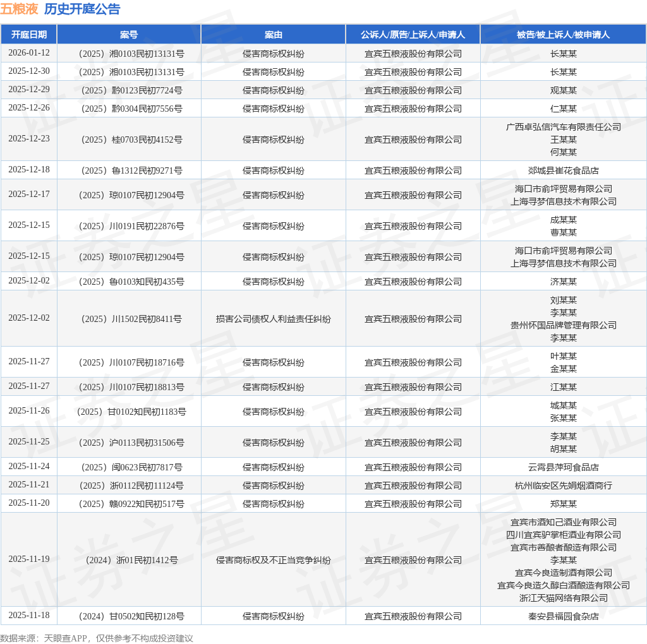Viewport: 647px width, 644px height.
Task: Click defendant 刘某某
Action: coord(563,300)
